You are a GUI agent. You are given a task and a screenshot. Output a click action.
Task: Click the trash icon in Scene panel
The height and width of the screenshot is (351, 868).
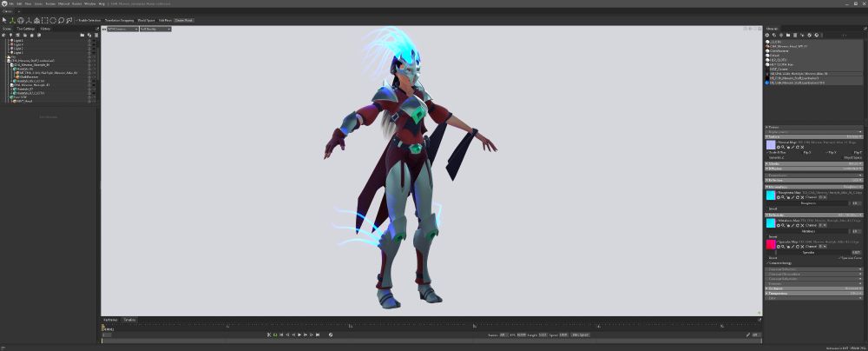96,35
